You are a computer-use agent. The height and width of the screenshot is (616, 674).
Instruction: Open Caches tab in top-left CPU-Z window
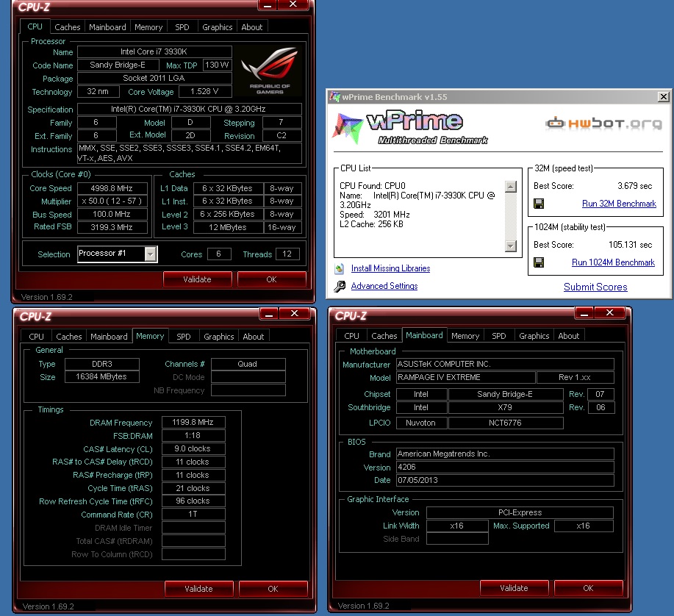68,27
